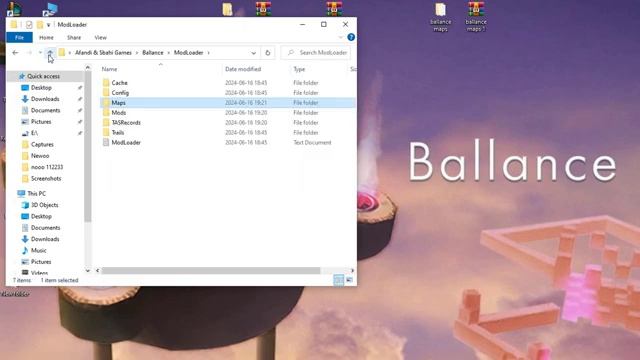
Task: Select nooo 112233 folder in sidebar
Action: tap(47, 167)
